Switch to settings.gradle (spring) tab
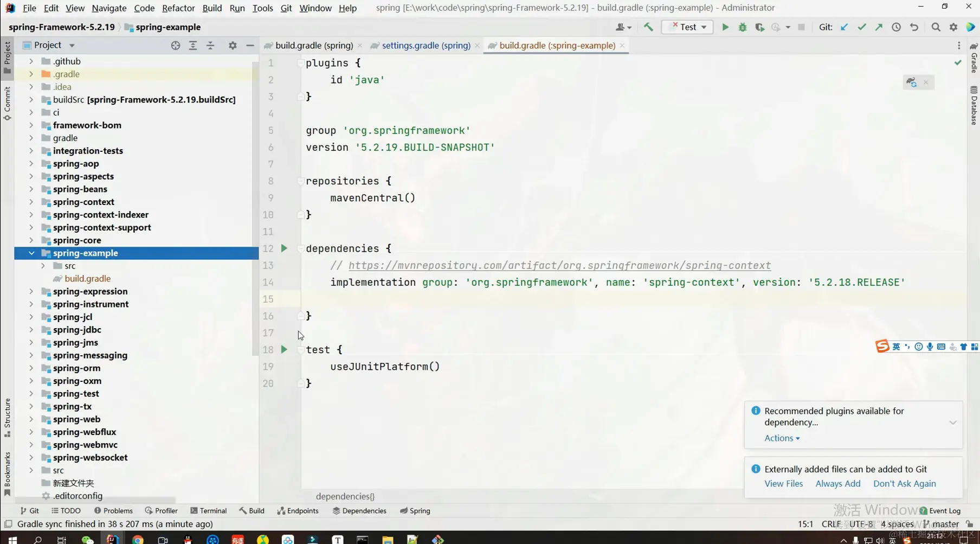The height and width of the screenshot is (544, 980). coord(425,46)
